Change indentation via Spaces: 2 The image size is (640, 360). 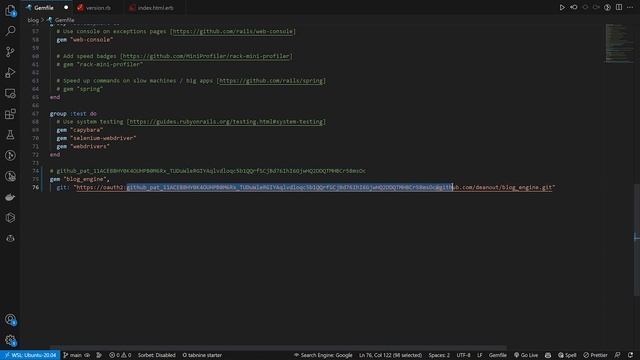pos(439,355)
